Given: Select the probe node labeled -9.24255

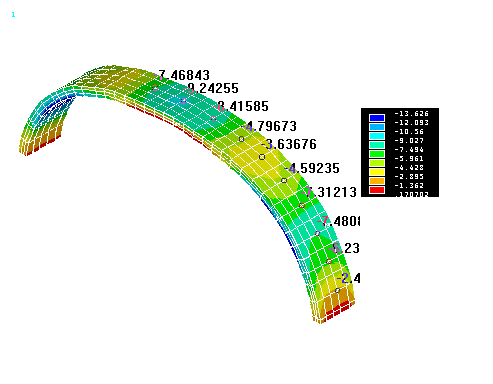Looking at the screenshot, I should 183,101.
